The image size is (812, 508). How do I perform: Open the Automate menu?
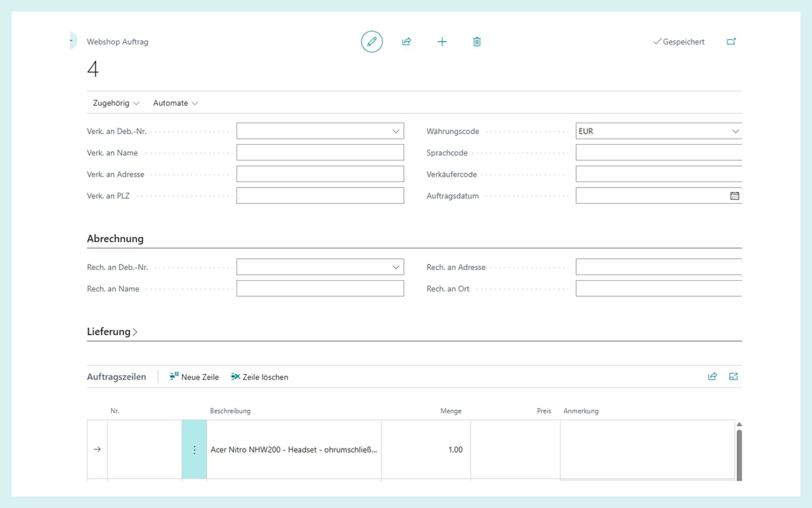click(x=175, y=103)
